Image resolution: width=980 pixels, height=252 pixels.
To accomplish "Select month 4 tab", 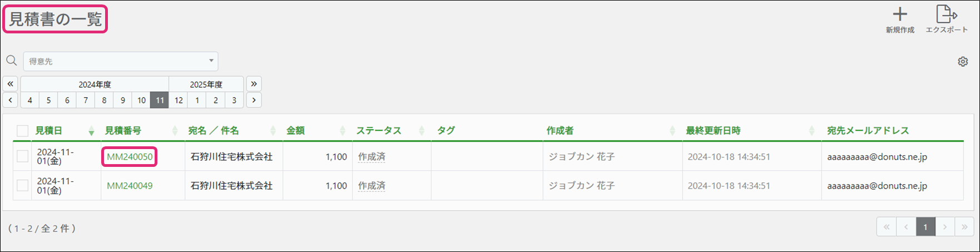I will [30, 100].
